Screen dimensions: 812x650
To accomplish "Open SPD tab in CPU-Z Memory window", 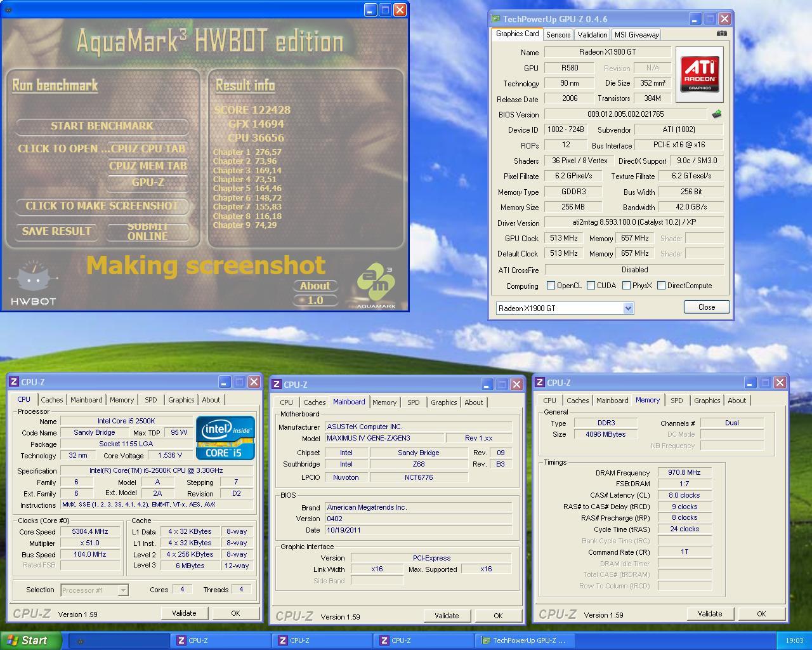I will 677,401.
